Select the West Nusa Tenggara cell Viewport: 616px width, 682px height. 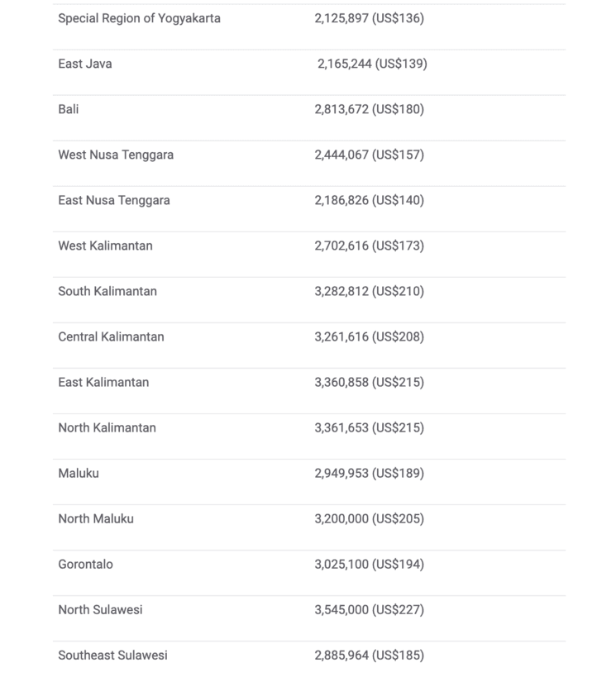[x=116, y=155]
